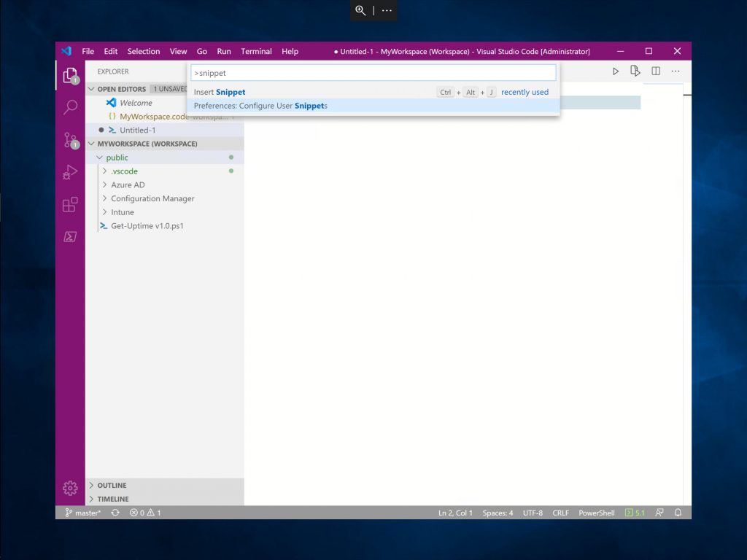747x560 pixels.
Task: Click the Ln 2, Col 1 cursor position
Action: click(455, 513)
